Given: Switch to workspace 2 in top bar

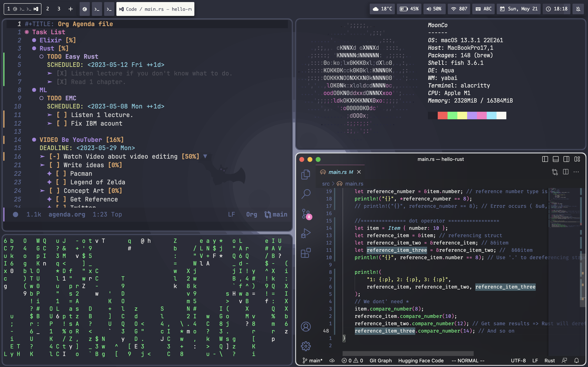Looking at the screenshot, I should pyautogui.click(x=48, y=9).
